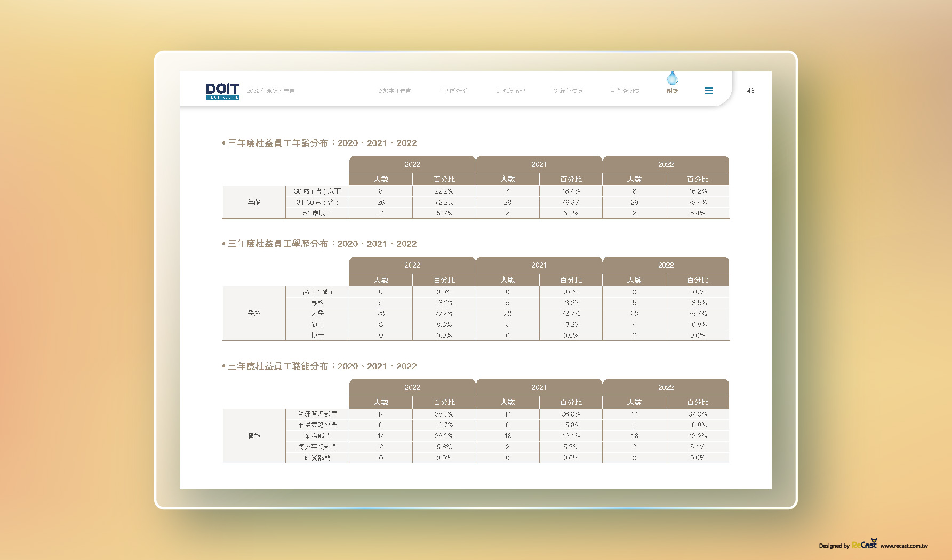Click the 36.8% cell in function table
The image size is (952, 560).
click(x=571, y=414)
